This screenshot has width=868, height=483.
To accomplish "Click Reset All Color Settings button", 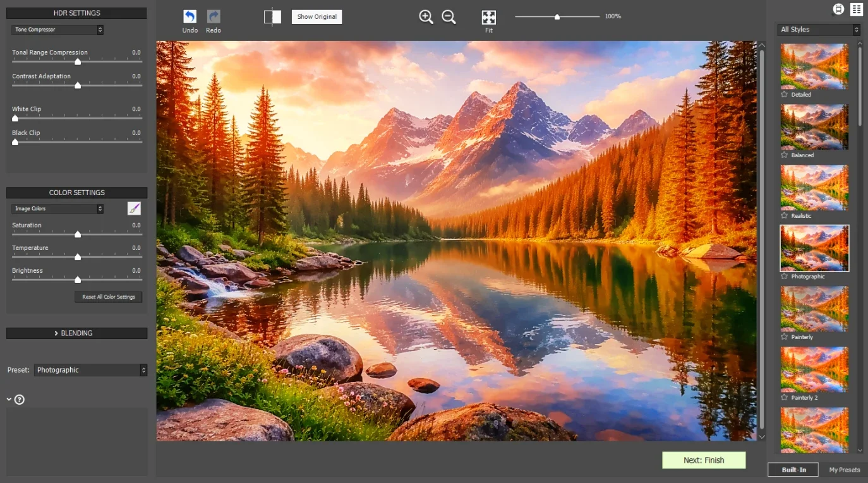I will point(109,297).
